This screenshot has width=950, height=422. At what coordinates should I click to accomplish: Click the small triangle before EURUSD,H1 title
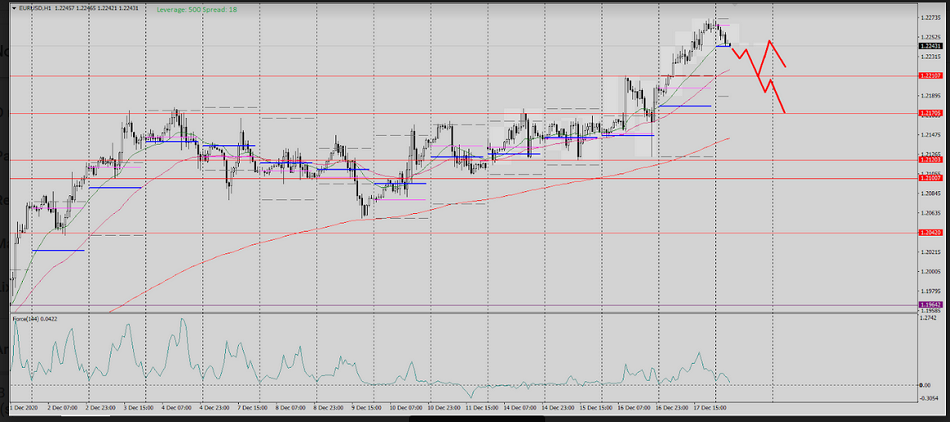pyautogui.click(x=13, y=8)
